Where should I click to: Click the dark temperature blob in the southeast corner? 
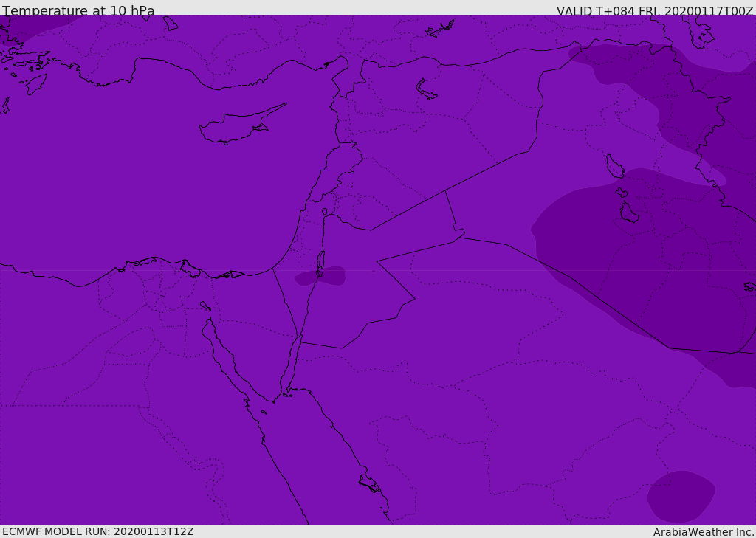click(x=681, y=497)
